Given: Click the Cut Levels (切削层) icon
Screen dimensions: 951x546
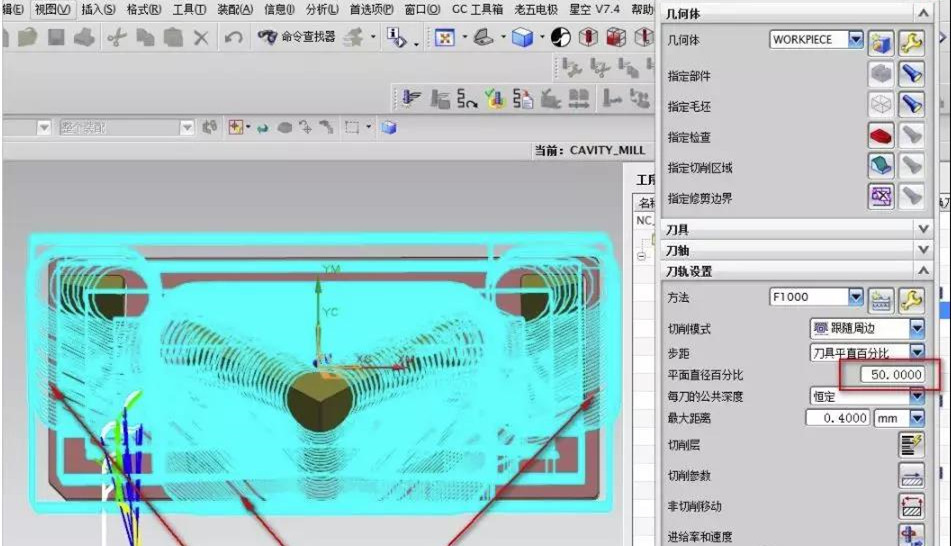Looking at the screenshot, I should (910, 446).
